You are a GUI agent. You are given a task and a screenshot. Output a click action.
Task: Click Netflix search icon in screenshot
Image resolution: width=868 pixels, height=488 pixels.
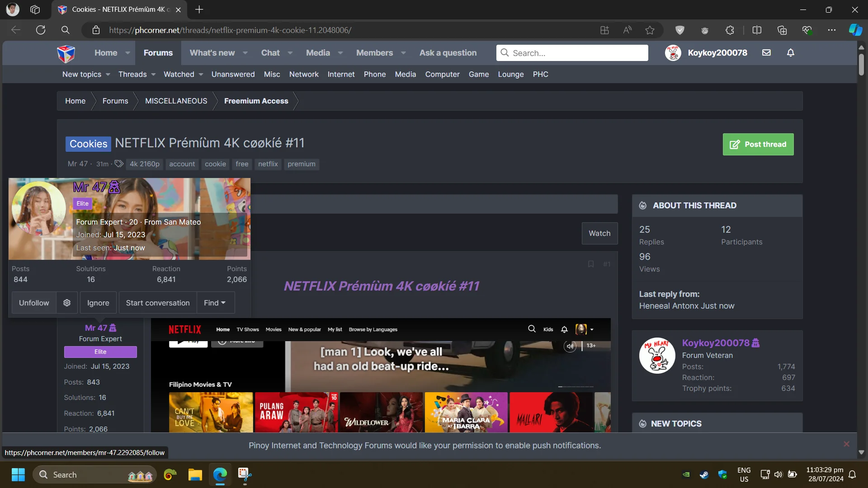pyautogui.click(x=532, y=329)
